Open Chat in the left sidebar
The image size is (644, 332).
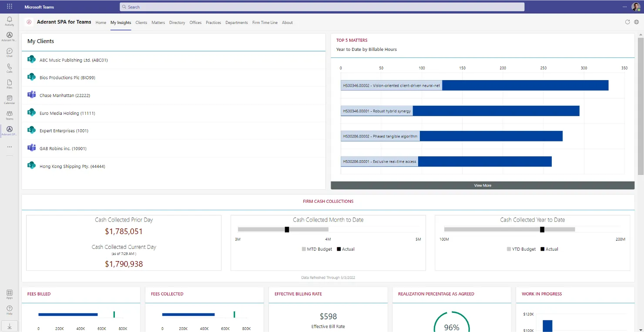pos(9,52)
